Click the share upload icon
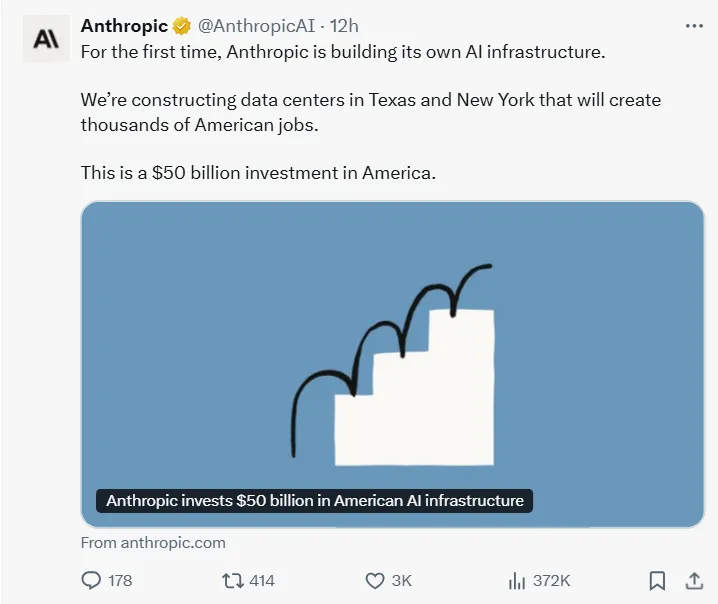This screenshot has width=718, height=604. pyautogui.click(x=694, y=580)
